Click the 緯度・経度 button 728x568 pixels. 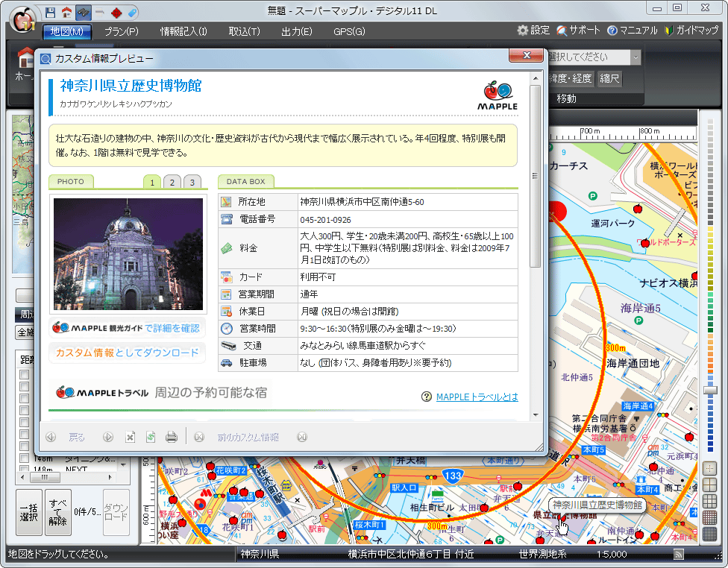[x=570, y=78]
